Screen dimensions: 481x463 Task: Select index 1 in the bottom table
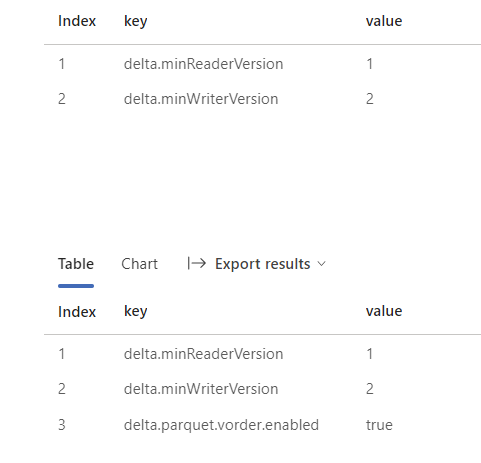[62, 354]
